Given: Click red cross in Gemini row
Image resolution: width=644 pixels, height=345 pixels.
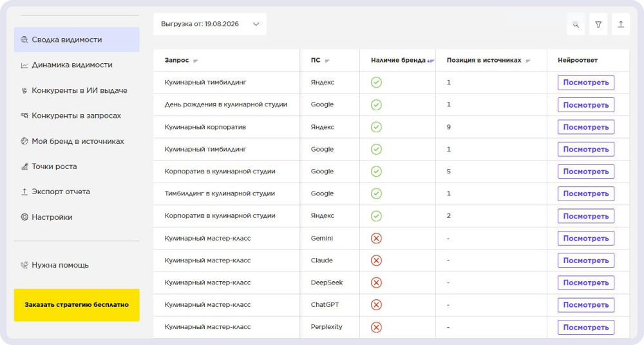Looking at the screenshot, I should (x=376, y=239).
